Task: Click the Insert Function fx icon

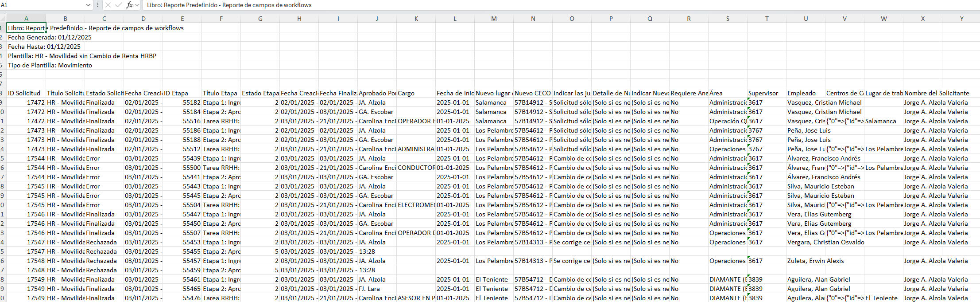Action: [x=129, y=5]
